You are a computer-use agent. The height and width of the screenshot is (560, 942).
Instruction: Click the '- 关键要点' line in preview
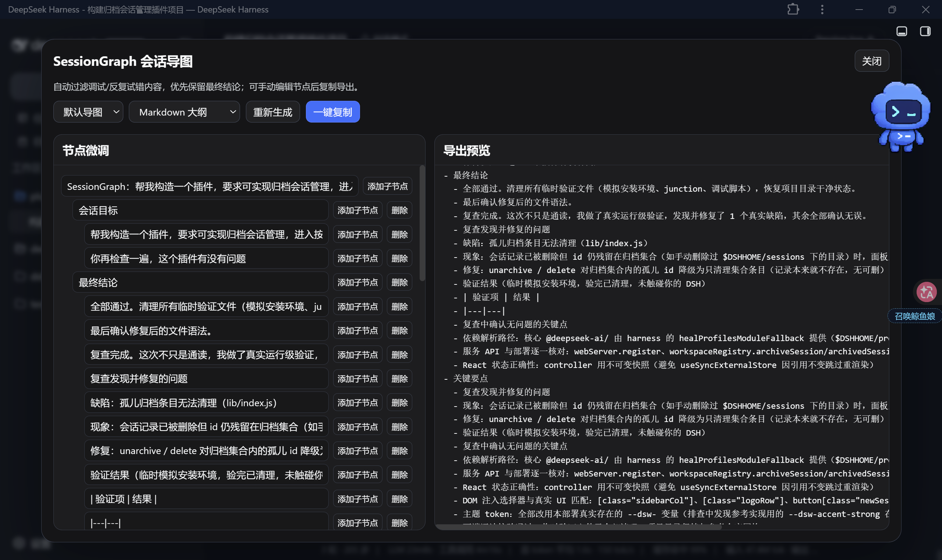466,378
